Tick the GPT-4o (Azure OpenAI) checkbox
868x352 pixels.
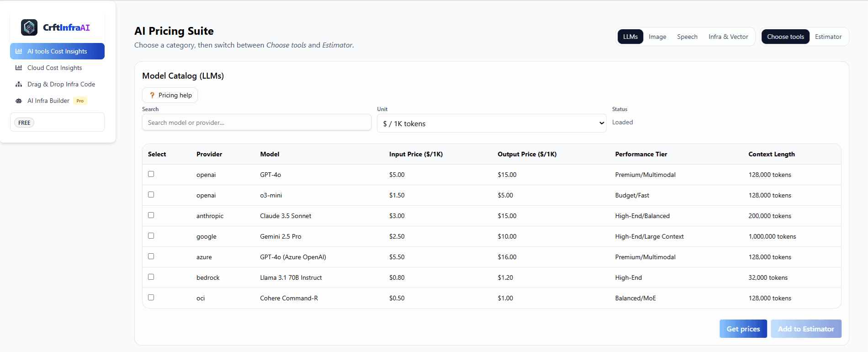click(x=151, y=256)
